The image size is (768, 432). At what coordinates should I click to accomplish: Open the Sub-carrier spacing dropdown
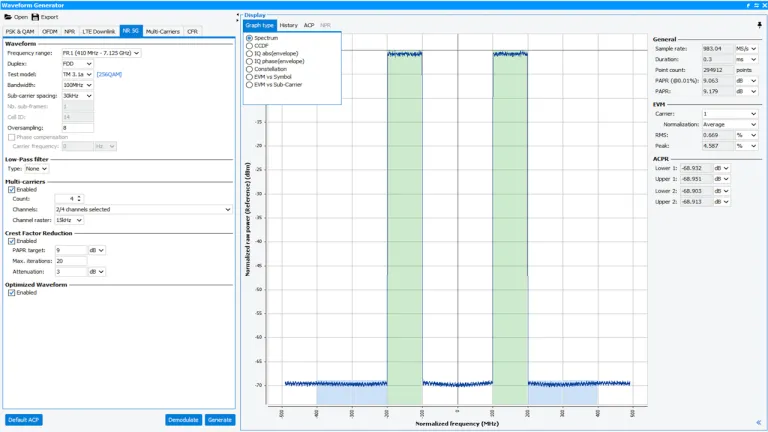click(77, 96)
